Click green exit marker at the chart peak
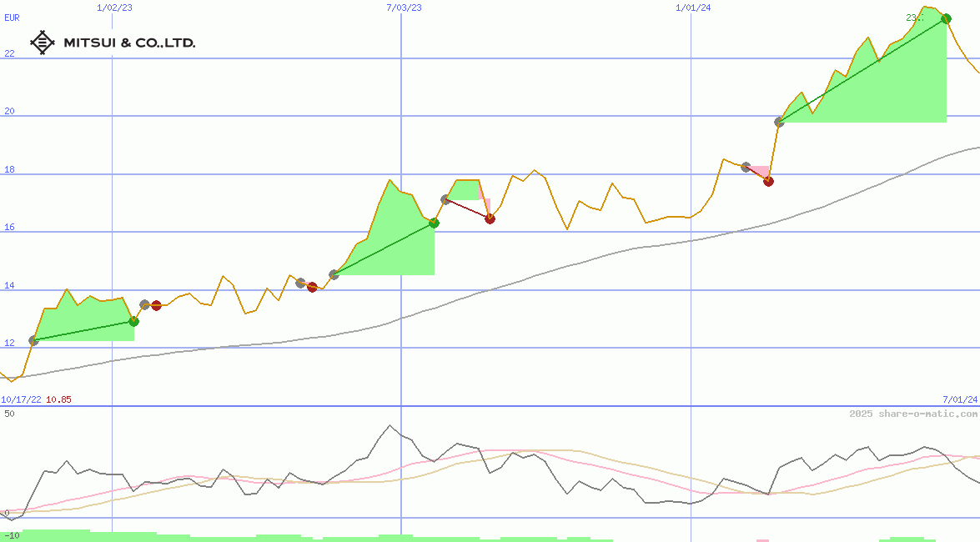The width and height of the screenshot is (980, 542). pyautogui.click(x=946, y=18)
